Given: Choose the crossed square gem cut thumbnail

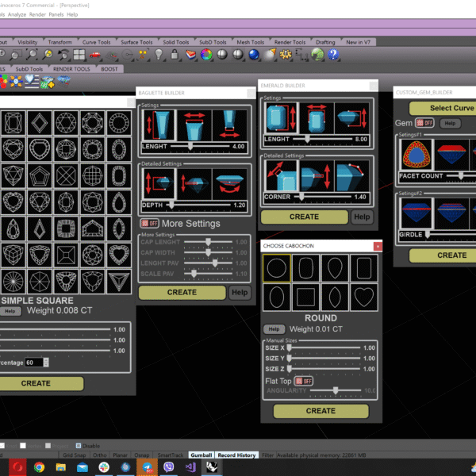Looking at the screenshot, I should coord(66,175).
